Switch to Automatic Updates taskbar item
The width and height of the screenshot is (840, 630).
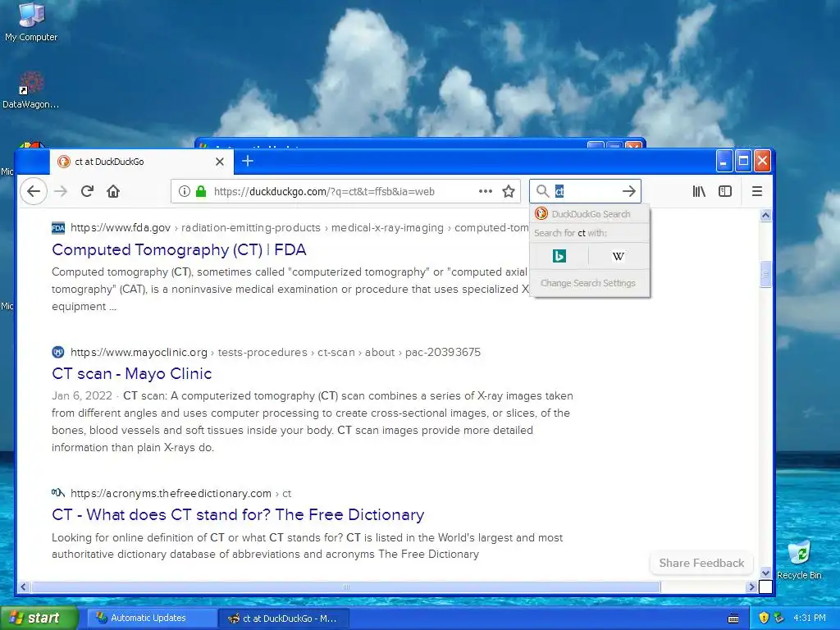(152, 618)
